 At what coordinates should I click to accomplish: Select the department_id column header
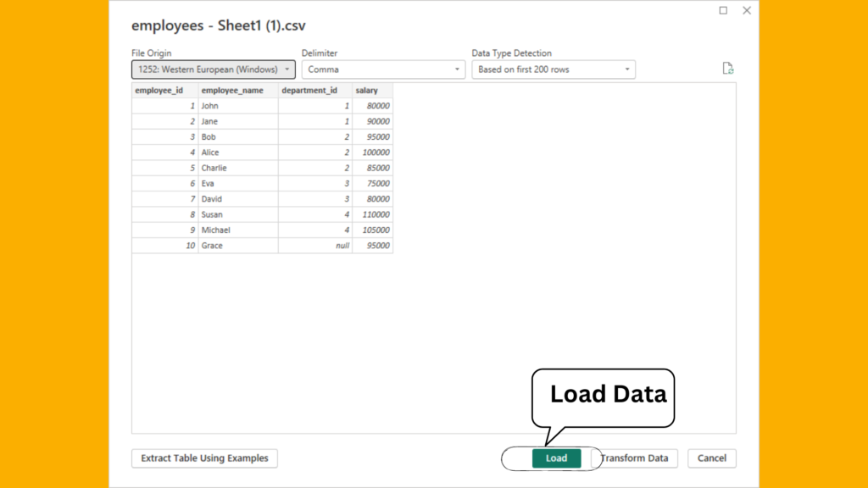click(x=315, y=90)
